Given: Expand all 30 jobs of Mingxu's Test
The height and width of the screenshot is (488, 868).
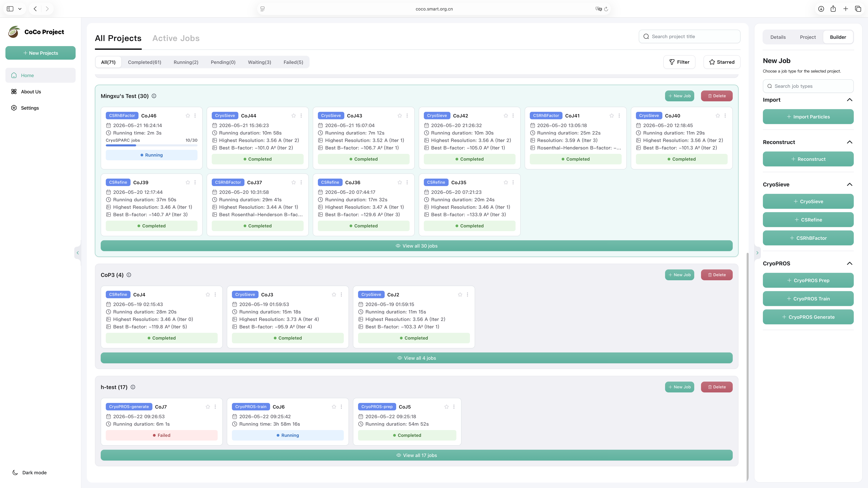Looking at the screenshot, I should click(417, 246).
